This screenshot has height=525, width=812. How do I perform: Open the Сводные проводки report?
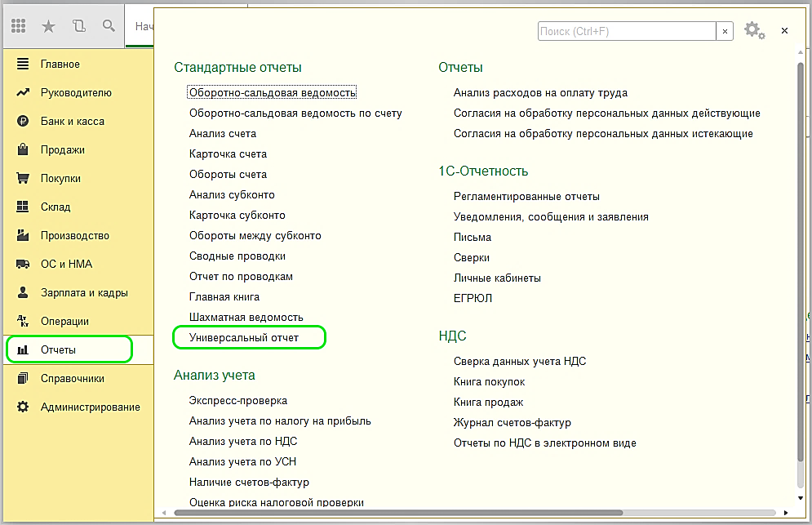(237, 256)
